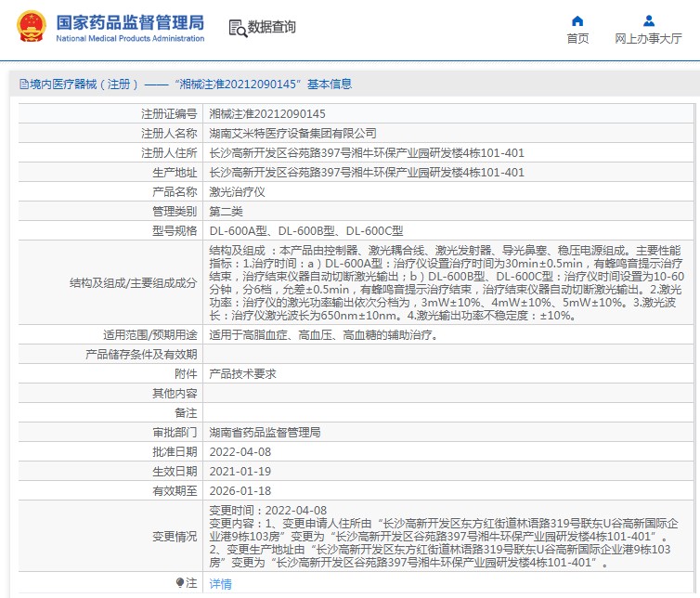Open the data query magnifier icon
The height and width of the screenshot is (598, 700).
(x=238, y=28)
